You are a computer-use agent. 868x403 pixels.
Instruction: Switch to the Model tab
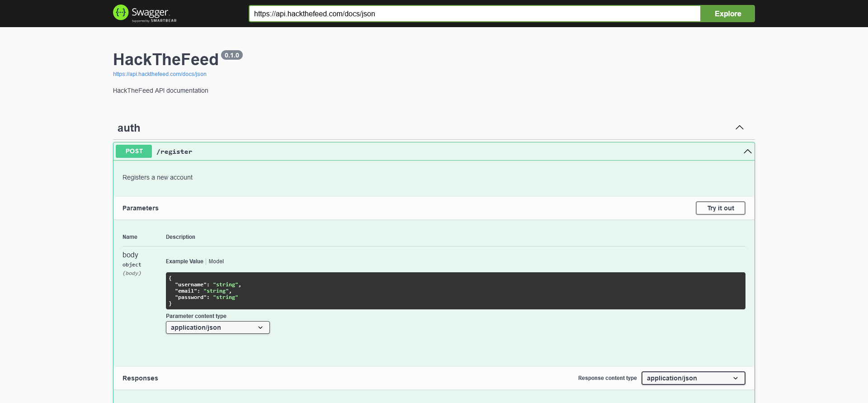pos(216,261)
